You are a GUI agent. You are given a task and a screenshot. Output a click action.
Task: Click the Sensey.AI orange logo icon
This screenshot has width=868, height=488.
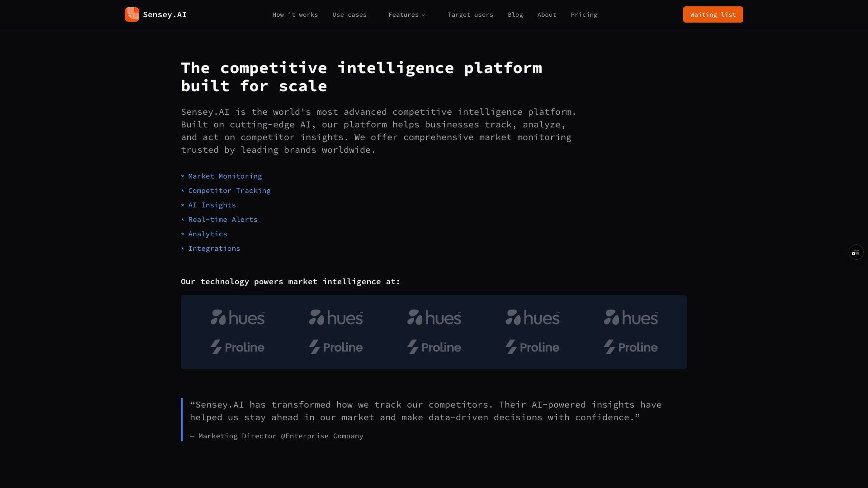point(132,14)
